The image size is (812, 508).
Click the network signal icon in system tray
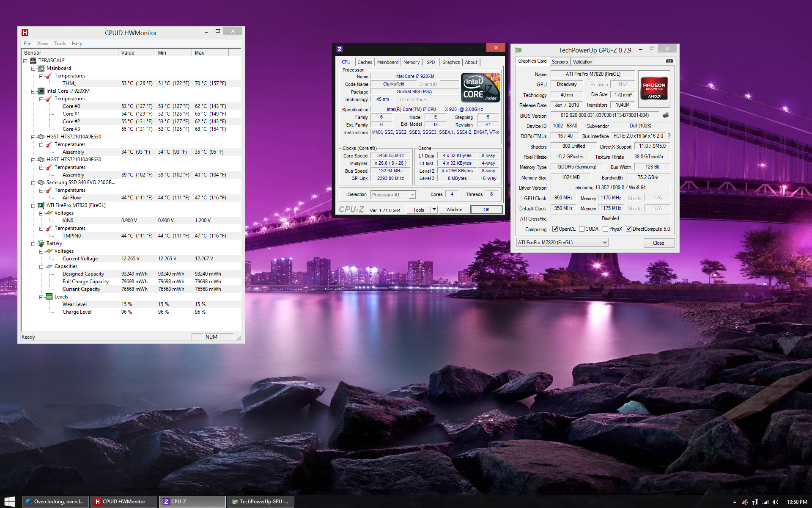[765, 502]
